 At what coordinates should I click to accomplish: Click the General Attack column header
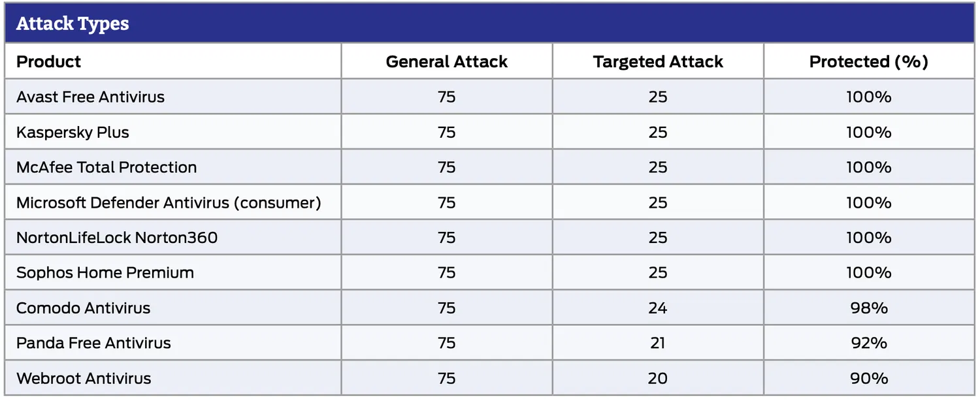click(x=446, y=62)
